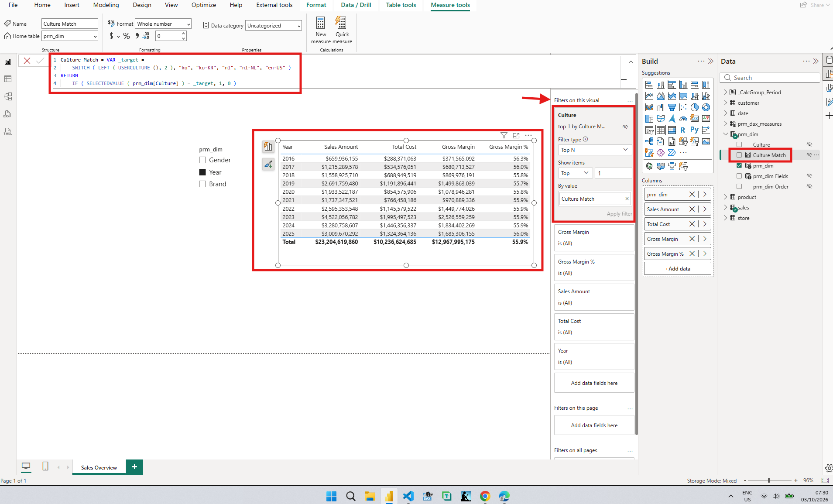Click the filter icon on the table visual
Screen dimensions: 833x504
[504, 135]
